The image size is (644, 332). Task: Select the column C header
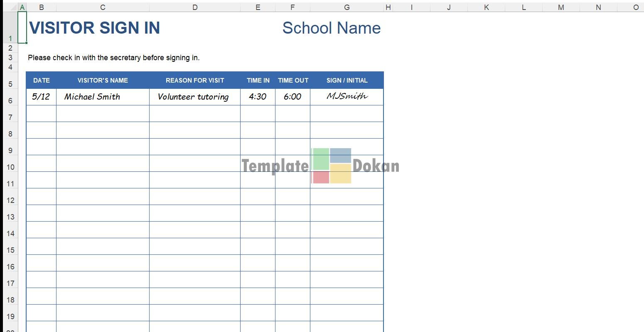pyautogui.click(x=103, y=7)
